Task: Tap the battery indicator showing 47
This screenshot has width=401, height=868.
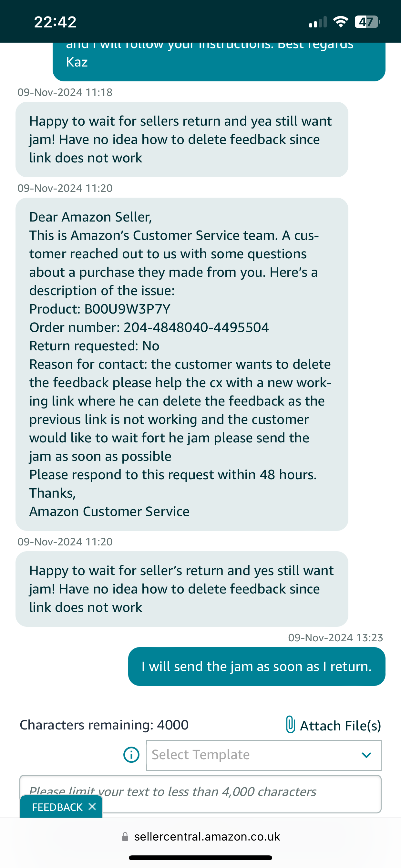Action: click(x=367, y=22)
